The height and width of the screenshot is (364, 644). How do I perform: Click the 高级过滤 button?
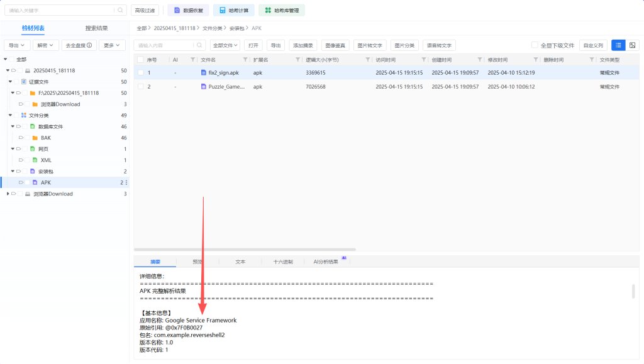(x=146, y=10)
